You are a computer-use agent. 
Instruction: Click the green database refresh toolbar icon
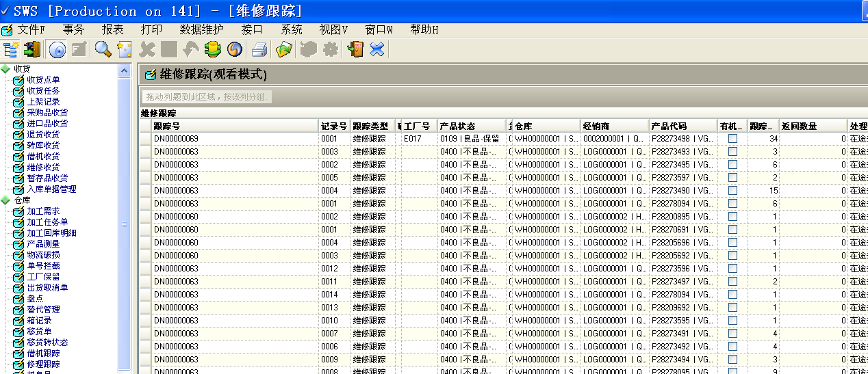213,49
